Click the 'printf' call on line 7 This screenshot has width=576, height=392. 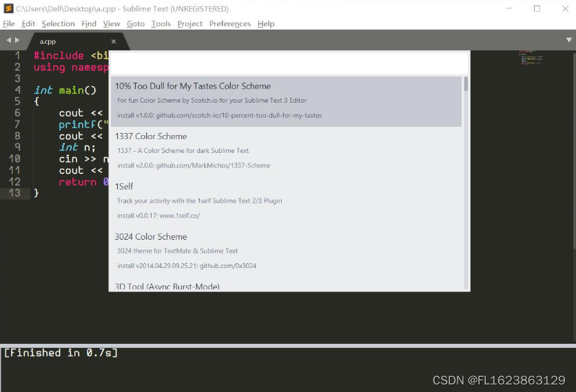tap(77, 125)
